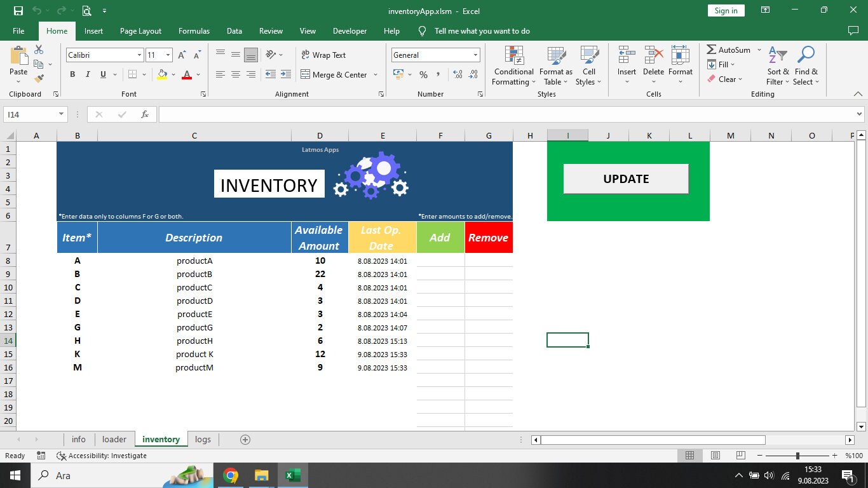Switch to the Developer ribbon tab

pyautogui.click(x=349, y=30)
